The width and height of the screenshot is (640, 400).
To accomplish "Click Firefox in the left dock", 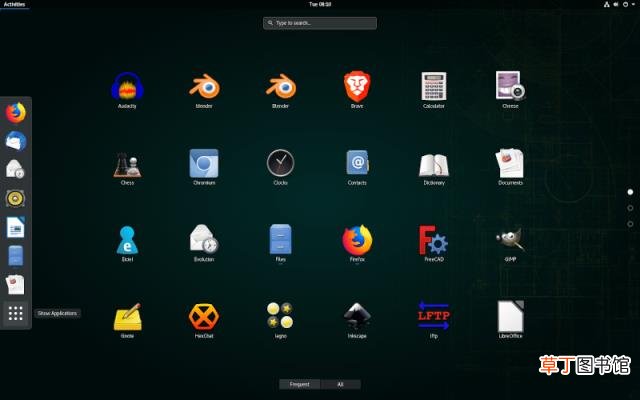I will pyautogui.click(x=16, y=113).
